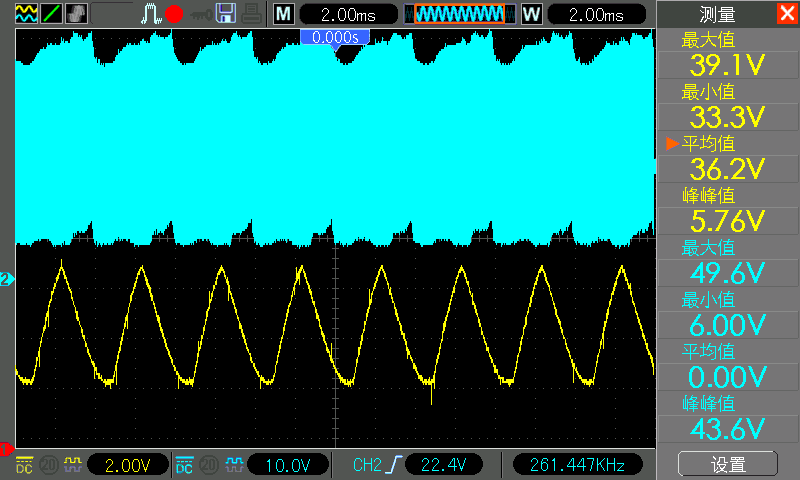
Task: Toggle the gray persistence display icon
Action: 77,13
